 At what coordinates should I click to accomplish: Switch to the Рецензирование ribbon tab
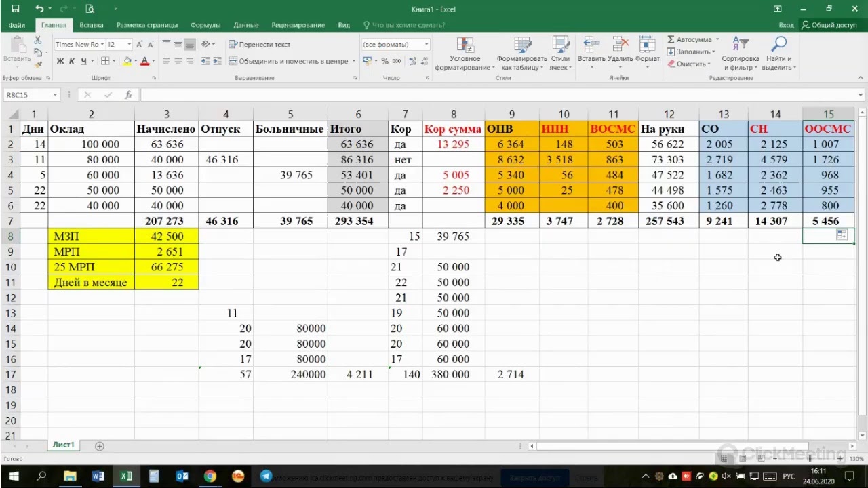[x=298, y=25]
